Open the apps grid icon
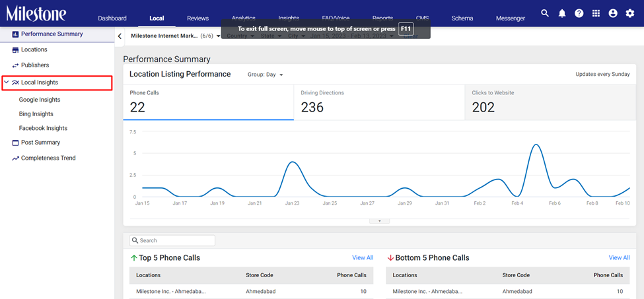The image size is (644, 299). point(596,14)
